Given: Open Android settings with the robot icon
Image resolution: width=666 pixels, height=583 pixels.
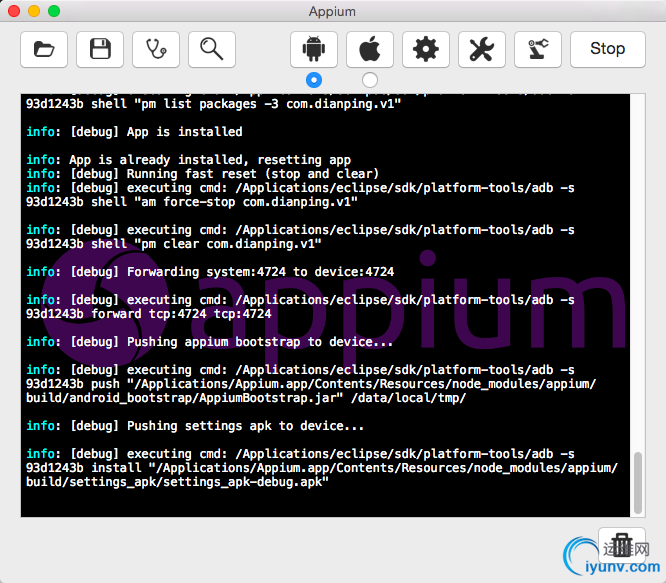Looking at the screenshot, I should click(314, 49).
